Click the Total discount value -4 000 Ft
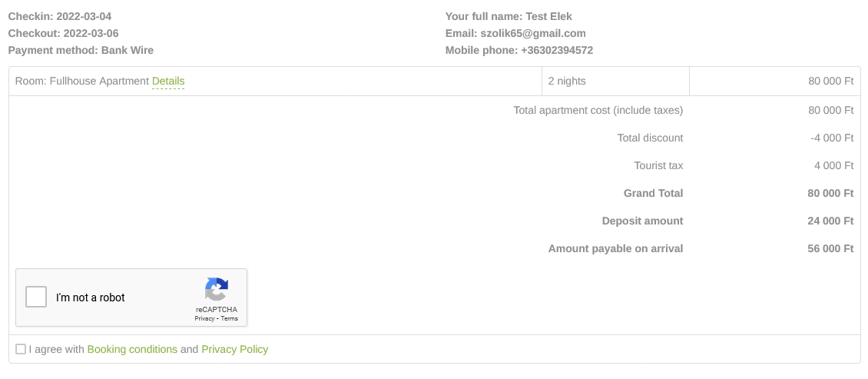The height and width of the screenshot is (379, 868). [832, 138]
